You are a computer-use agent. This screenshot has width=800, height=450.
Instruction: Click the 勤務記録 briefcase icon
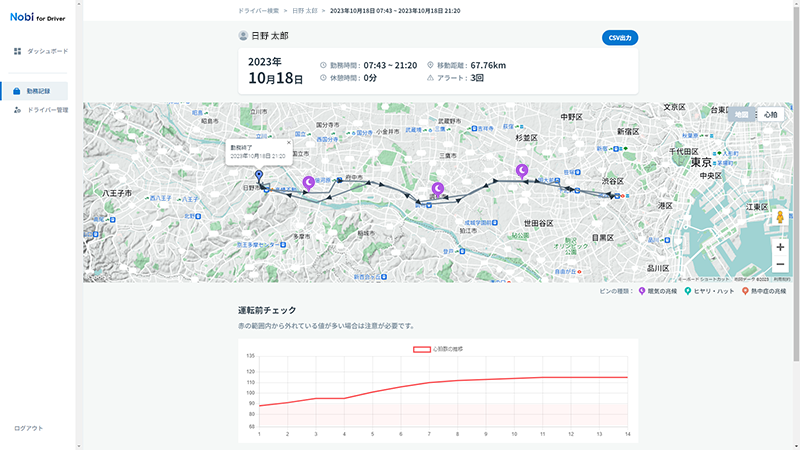pos(18,91)
